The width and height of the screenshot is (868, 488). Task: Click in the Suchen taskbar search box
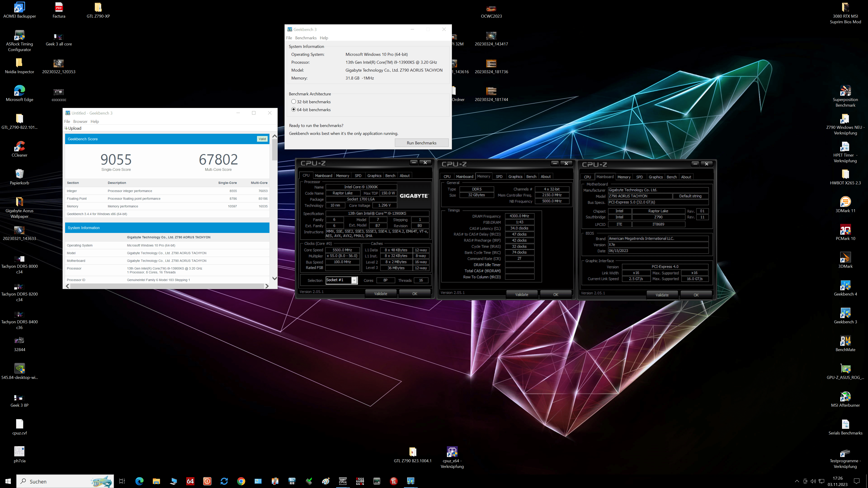click(x=65, y=481)
